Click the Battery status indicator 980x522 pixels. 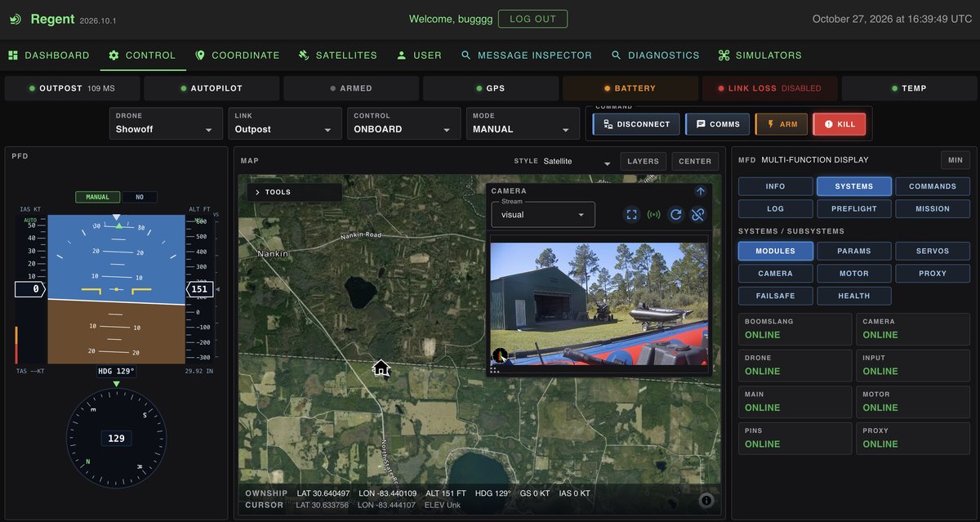(x=630, y=88)
